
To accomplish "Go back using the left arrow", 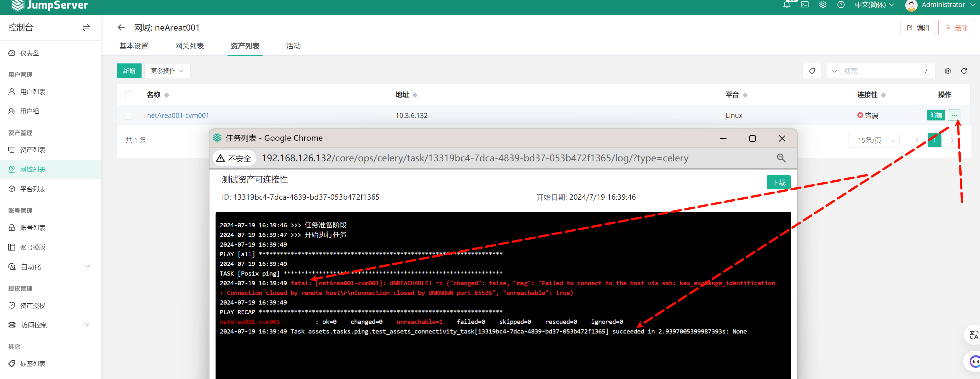I will (121, 27).
